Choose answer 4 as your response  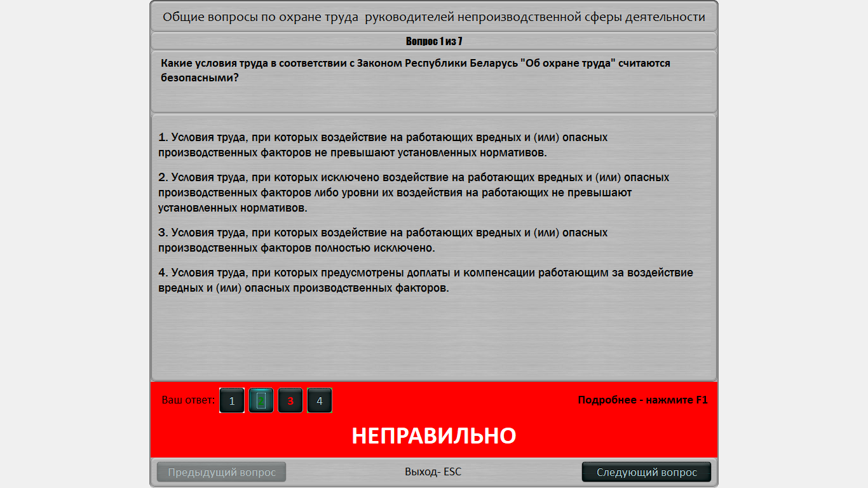click(320, 400)
